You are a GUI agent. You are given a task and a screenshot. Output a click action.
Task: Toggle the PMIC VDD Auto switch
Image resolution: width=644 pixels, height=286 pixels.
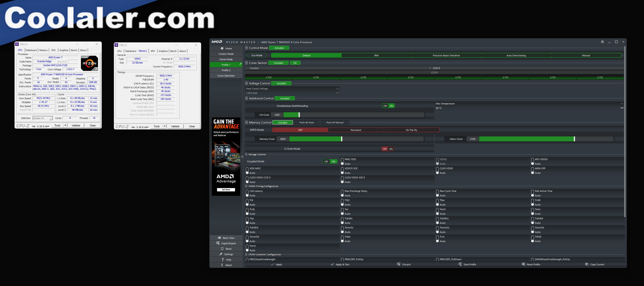(x=342, y=161)
